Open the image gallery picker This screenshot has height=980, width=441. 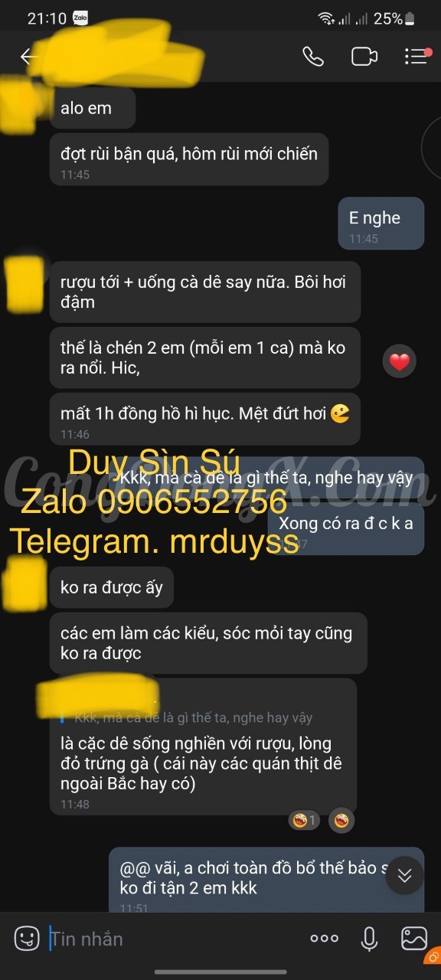[414, 938]
